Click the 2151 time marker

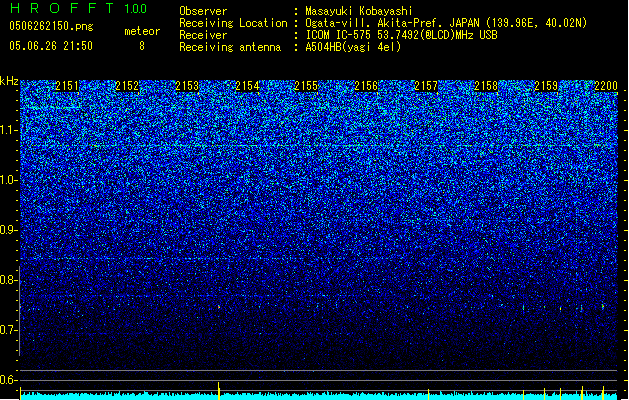pos(67,86)
